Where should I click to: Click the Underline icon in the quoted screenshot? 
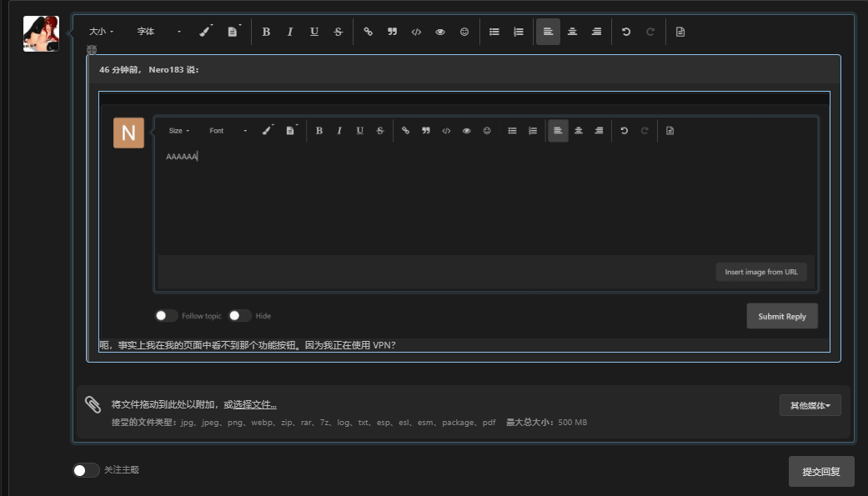[360, 131]
